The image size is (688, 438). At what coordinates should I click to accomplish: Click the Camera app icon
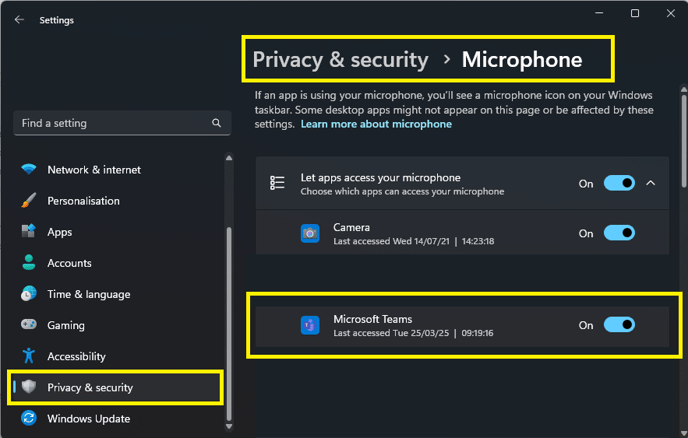point(310,233)
